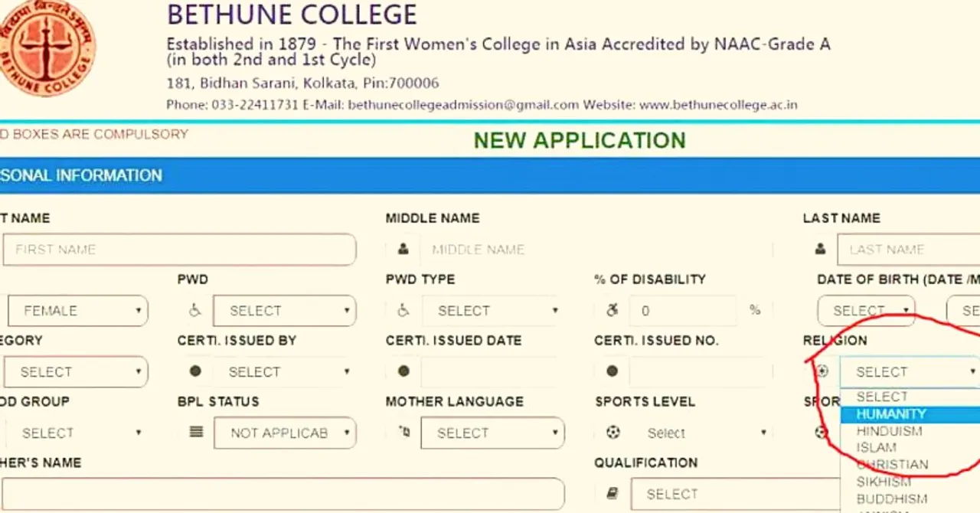
Task: Choose HINDUISM in the Religion list
Action: tap(910, 431)
